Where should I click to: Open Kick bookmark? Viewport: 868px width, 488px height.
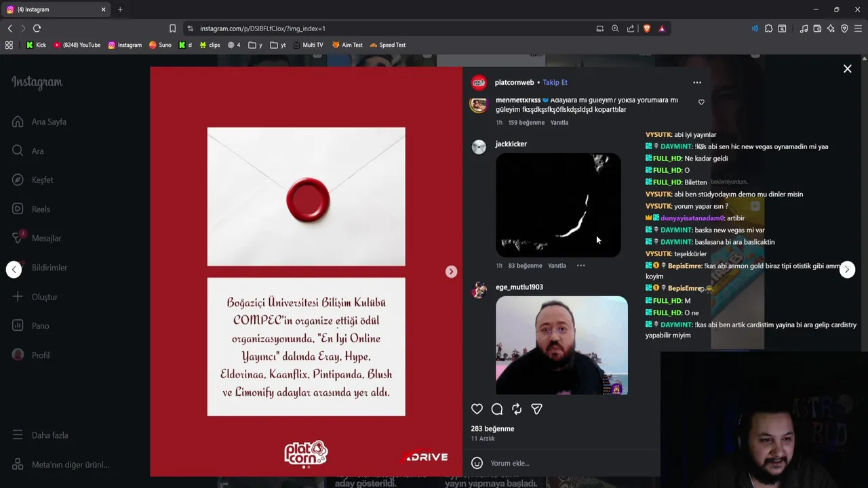pos(36,45)
